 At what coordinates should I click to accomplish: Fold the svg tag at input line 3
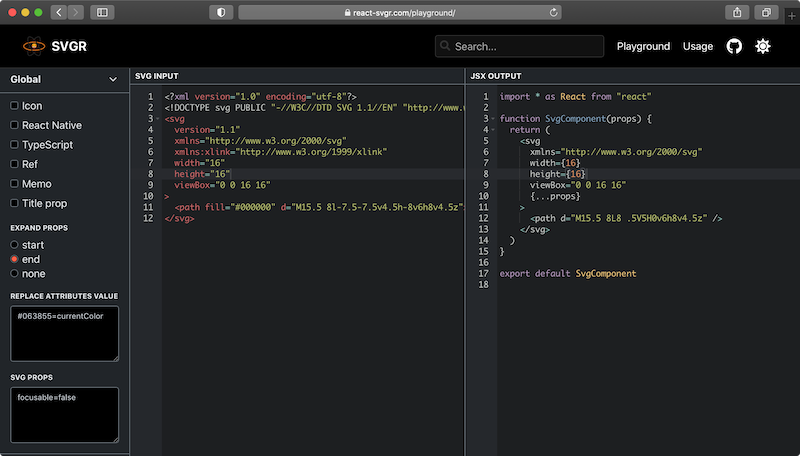tap(158, 119)
